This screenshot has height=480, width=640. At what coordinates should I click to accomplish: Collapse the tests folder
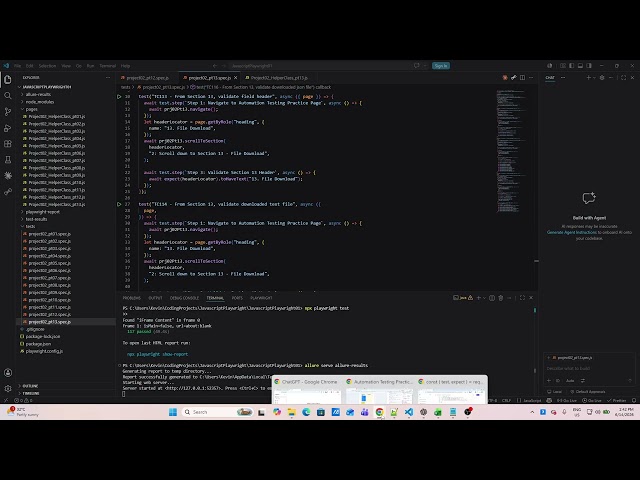pyautogui.click(x=30, y=227)
